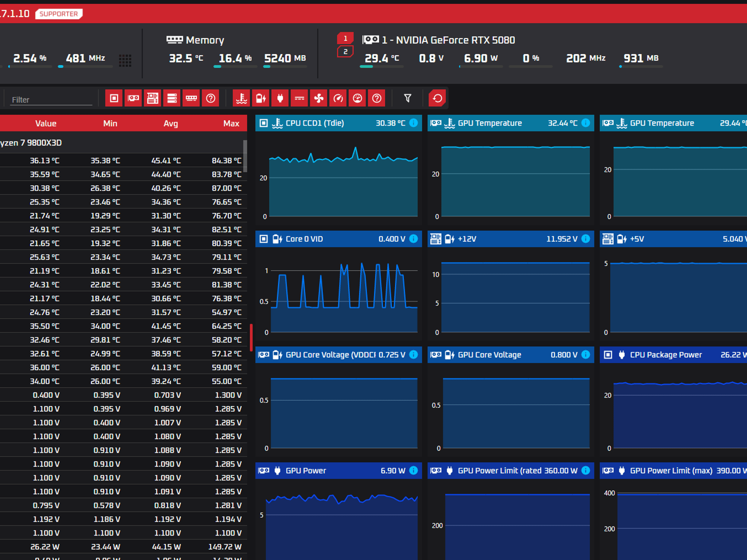Viewport: 747px width, 560px height.
Task: Switch to GPU number 2
Action: click(345, 51)
